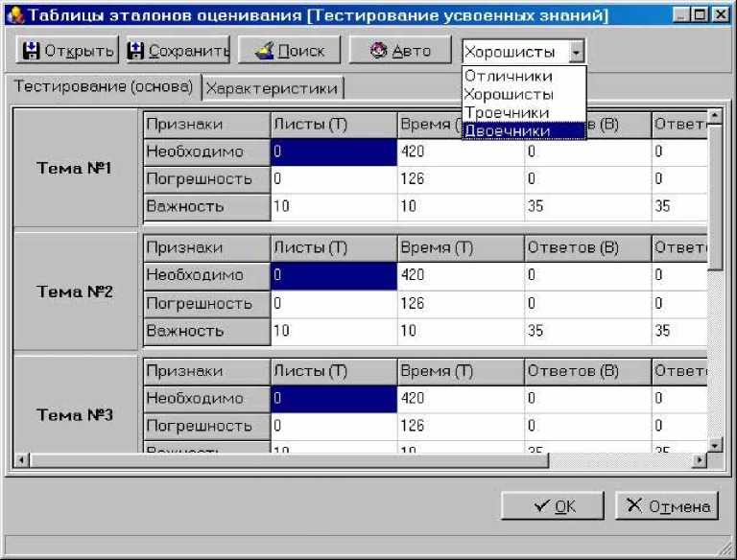Click Важность row label in Тема №1
The height and width of the screenshot is (560, 737).
(x=207, y=206)
